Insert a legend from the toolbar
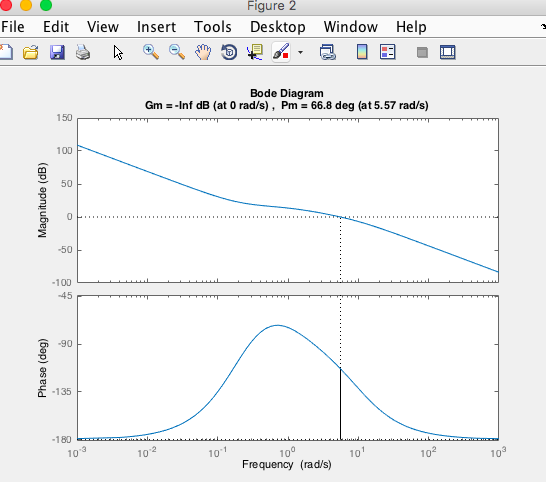546x482 pixels. coord(388,53)
